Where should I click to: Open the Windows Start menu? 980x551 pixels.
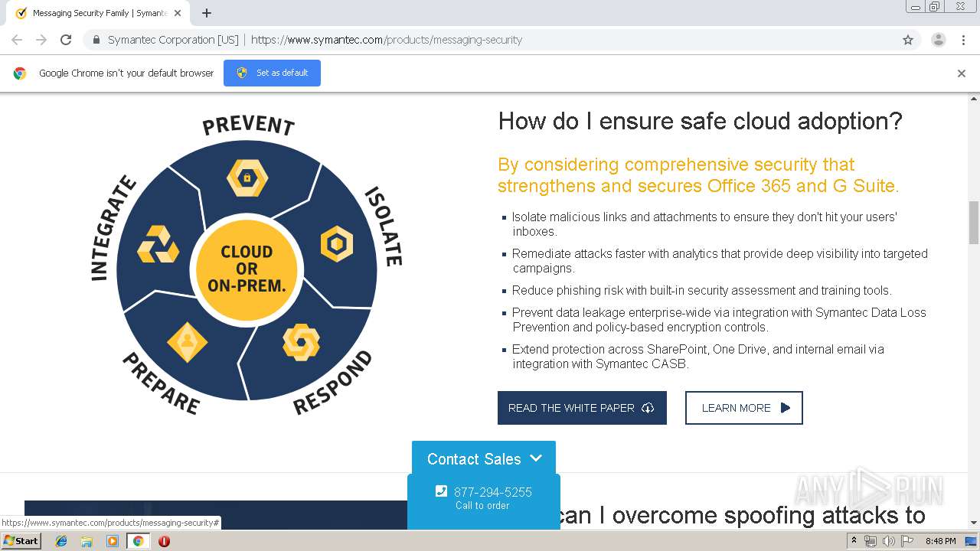21,540
